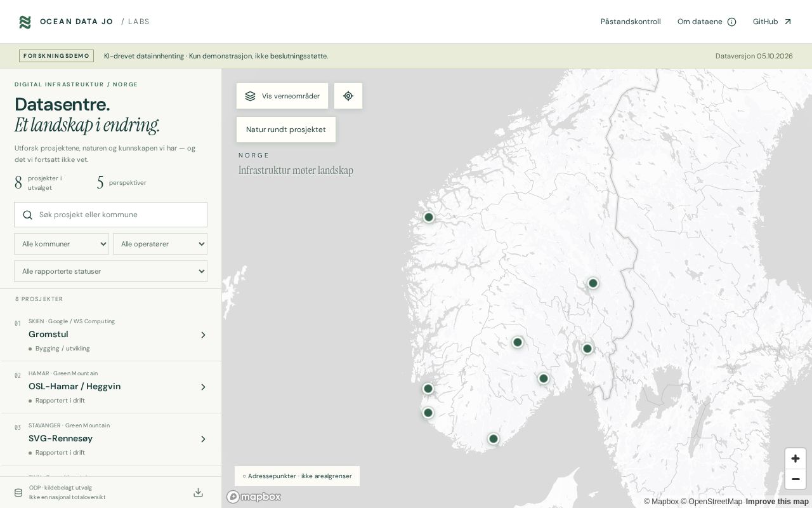This screenshot has height=508, width=812.
Task: Click the Ocean Data Jo wave logo
Action: [25, 22]
